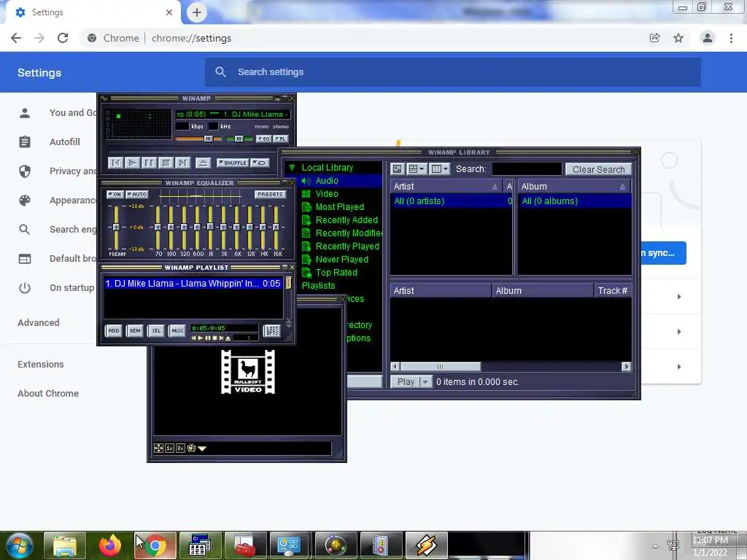Open Recently Added library view
This screenshot has width=747, height=560.
pyautogui.click(x=347, y=220)
